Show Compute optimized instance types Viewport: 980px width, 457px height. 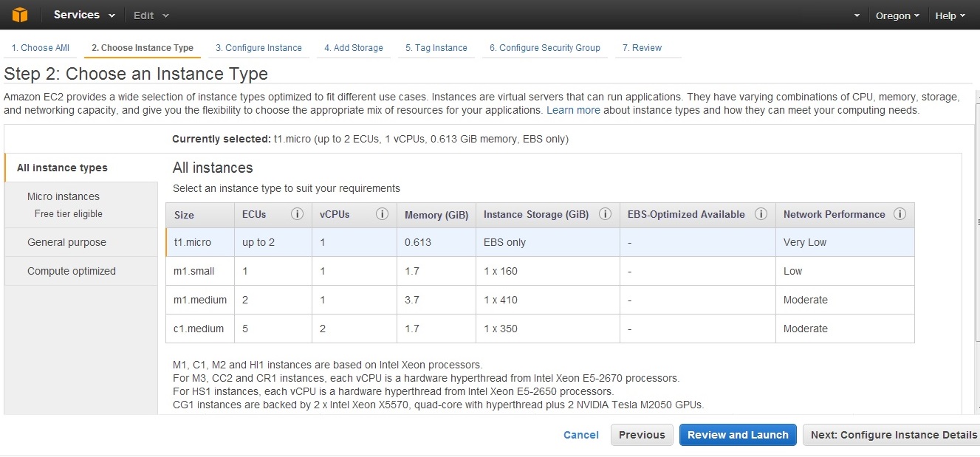click(x=81, y=271)
